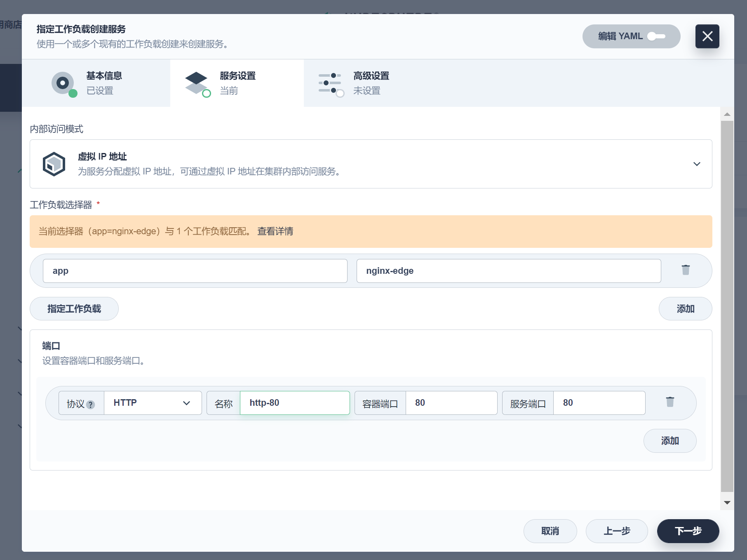Delete the http-80 port row
This screenshot has width=747, height=560.
click(x=670, y=402)
